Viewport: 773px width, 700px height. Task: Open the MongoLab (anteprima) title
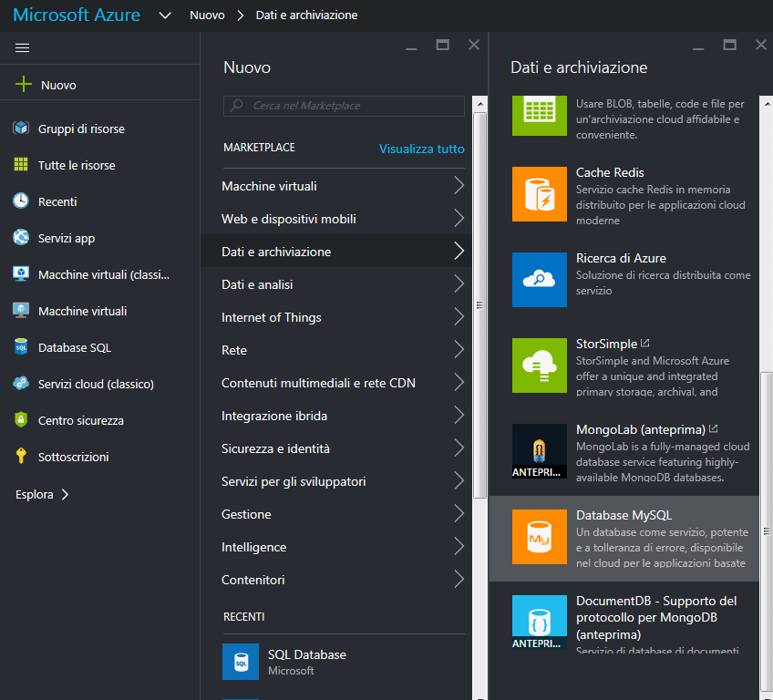tap(641, 430)
